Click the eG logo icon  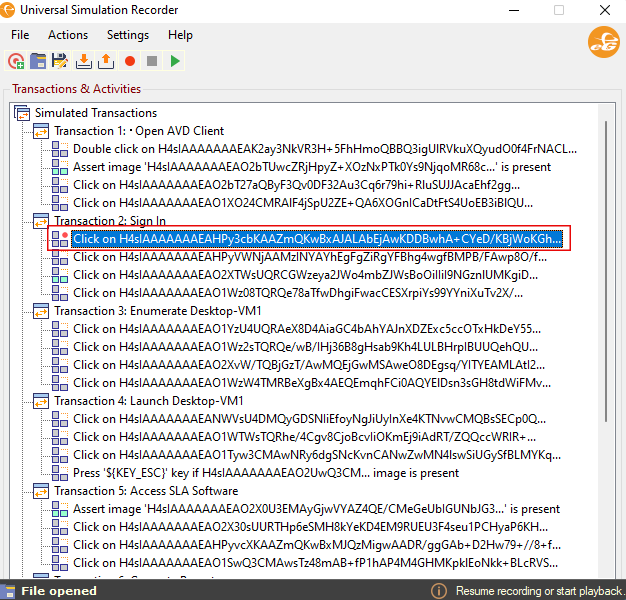pos(602,42)
